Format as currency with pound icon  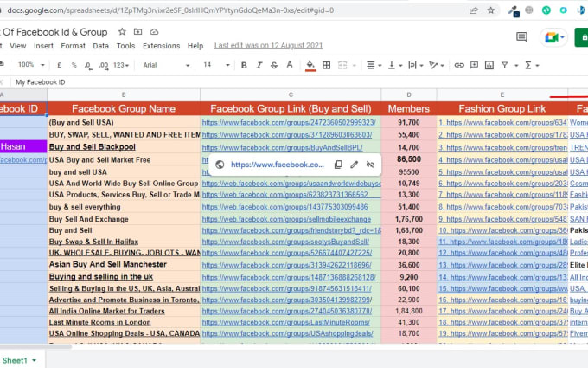coord(60,65)
